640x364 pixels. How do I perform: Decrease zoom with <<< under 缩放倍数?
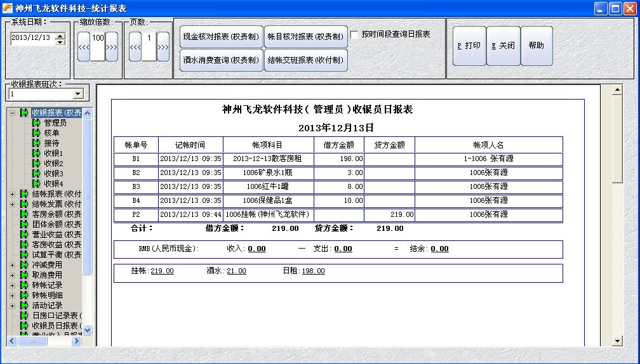click(84, 47)
